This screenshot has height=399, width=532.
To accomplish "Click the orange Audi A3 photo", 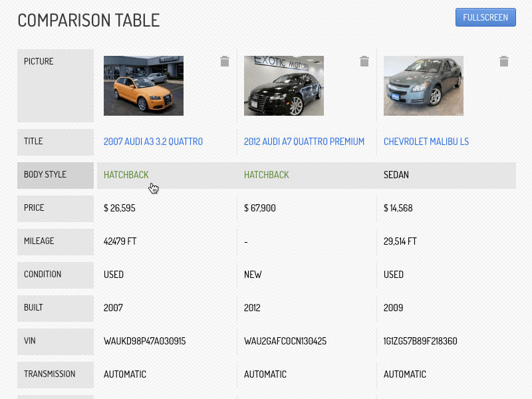I will click(x=144, y=86).
